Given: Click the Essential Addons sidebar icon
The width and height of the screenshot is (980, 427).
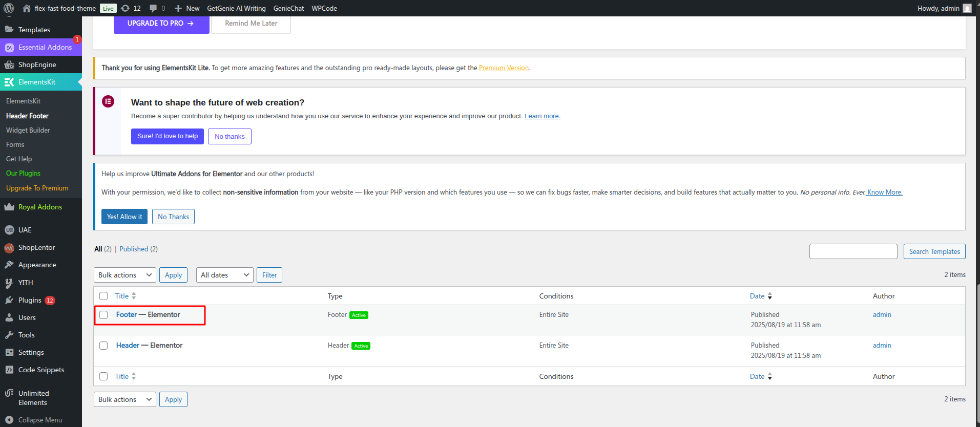Looking at the screenshot, I should click(x=9, y=47).
